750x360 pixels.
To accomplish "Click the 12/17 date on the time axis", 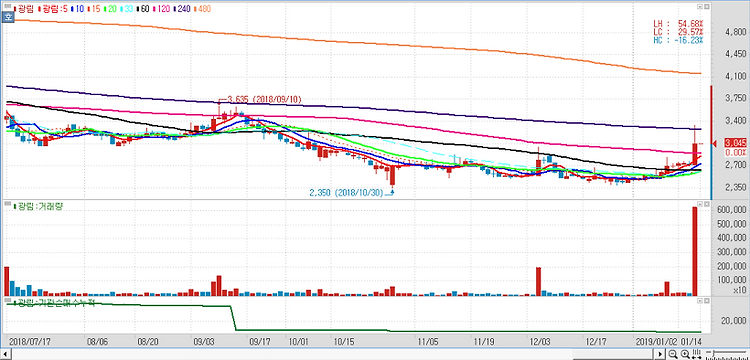I will (x=596, y=342).
